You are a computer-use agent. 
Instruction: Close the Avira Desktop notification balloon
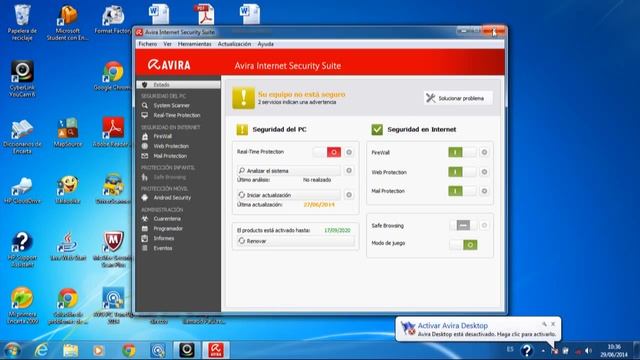(553, 324)
